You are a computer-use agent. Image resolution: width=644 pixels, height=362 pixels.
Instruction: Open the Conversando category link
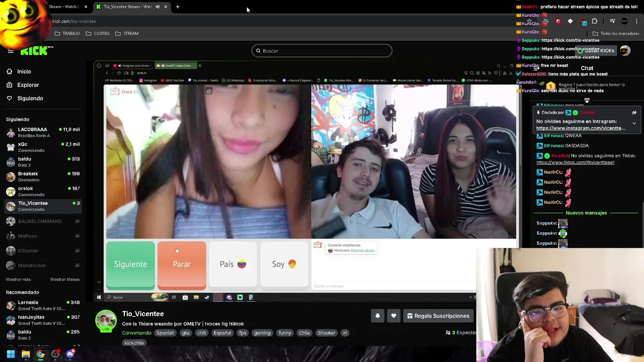click(136, 333)
